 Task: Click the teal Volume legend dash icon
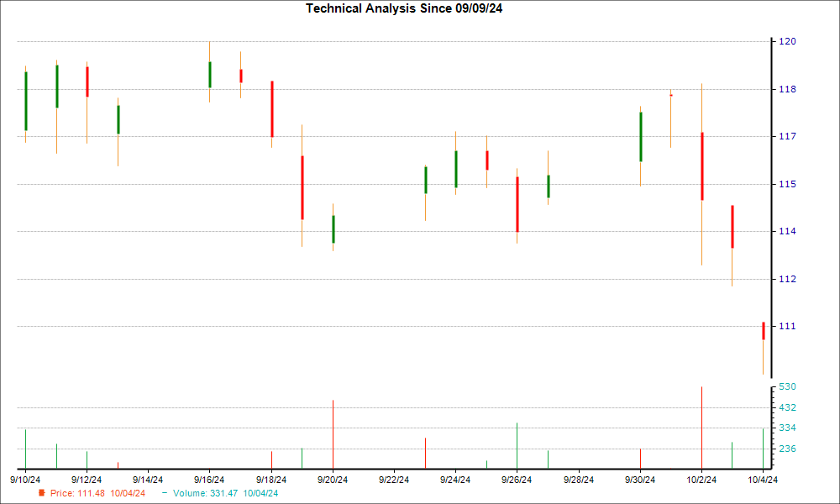pyautogui.click(x=165, y=493)
